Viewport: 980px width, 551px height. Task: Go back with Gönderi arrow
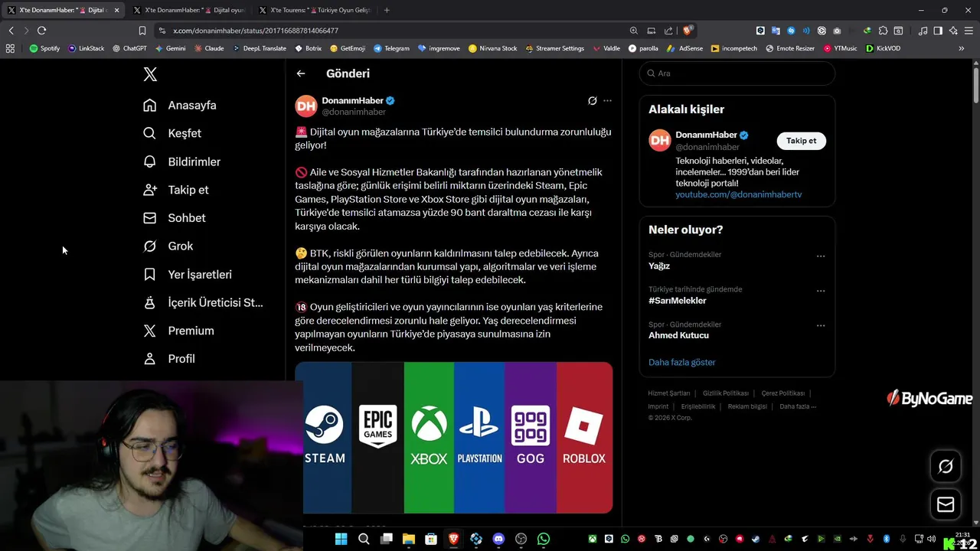coord(301,73)
